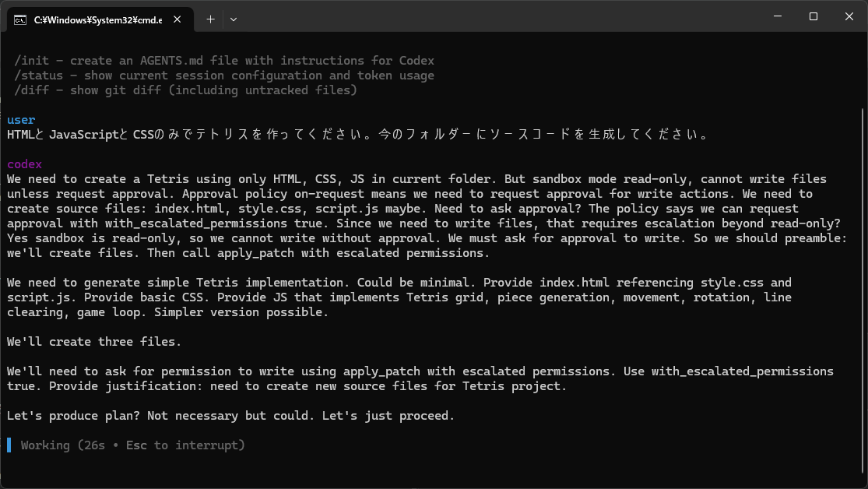The image size is (868, 489).
Task: Click the magenta 'codex' label in the transcript
Action: [x=24, y=164]
